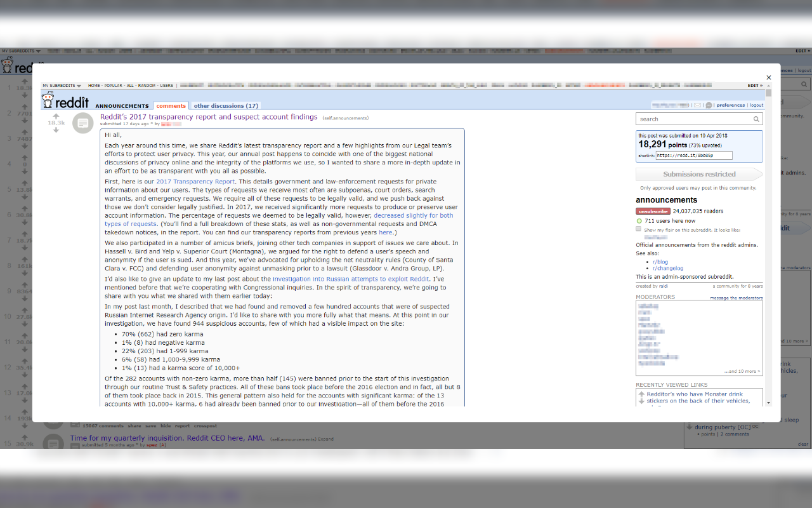This screenshot has width=812, height=508.
Task: Click the search magnifier icon in popup
Action: (x=757, y=119)
